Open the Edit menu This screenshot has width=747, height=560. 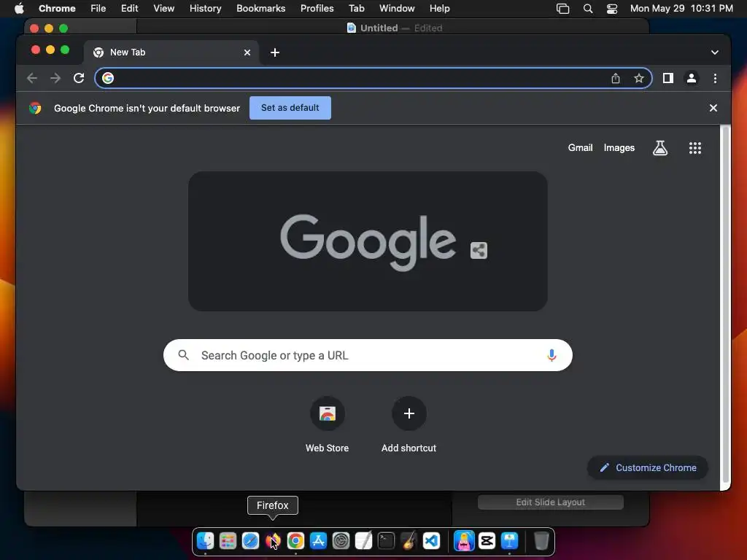[x=130, y=9]
